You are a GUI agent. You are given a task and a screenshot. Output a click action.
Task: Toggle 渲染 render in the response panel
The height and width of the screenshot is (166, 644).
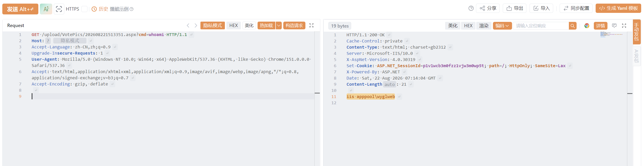click(x=484, y=26)
